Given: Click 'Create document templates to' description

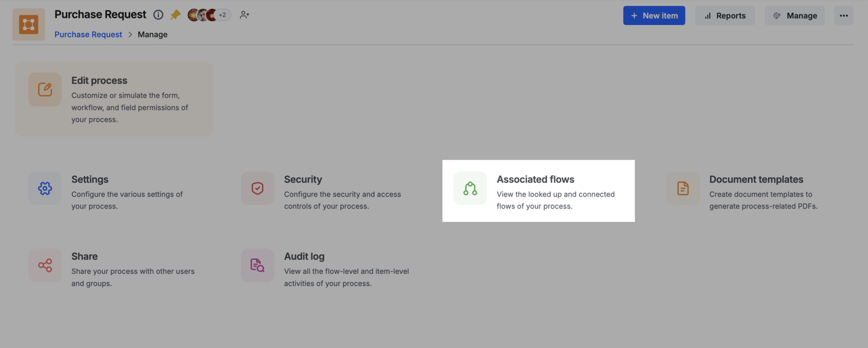Looking at the screenshot, I should coord(761,194).
